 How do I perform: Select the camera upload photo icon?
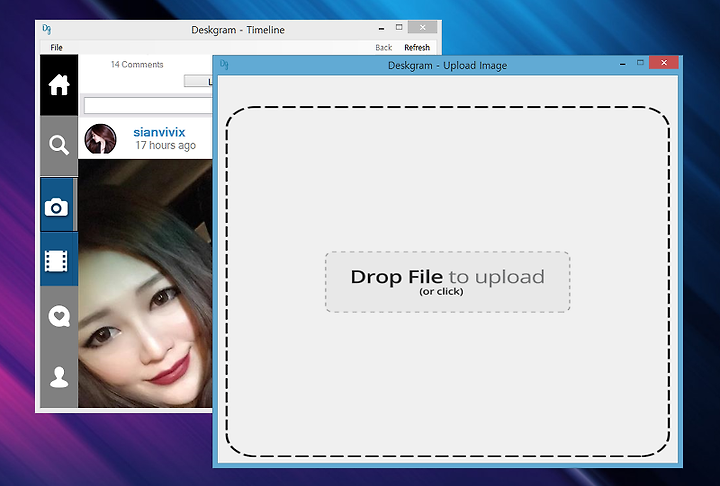click(56, 208)
